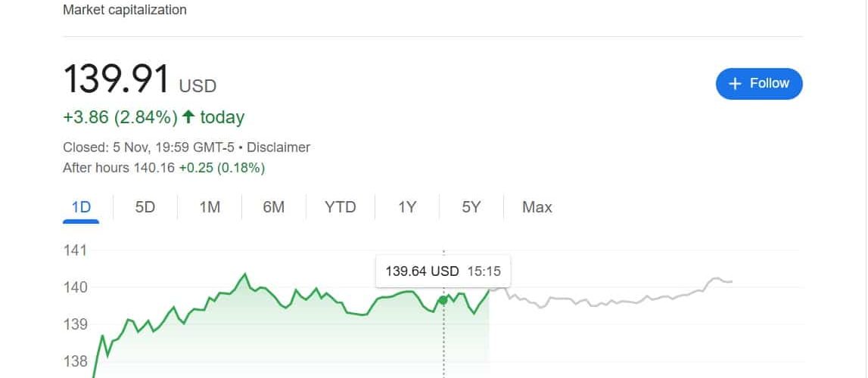Screen dimensions: 868x378
Task: Switch to the 6M tab
Action: 274,207
